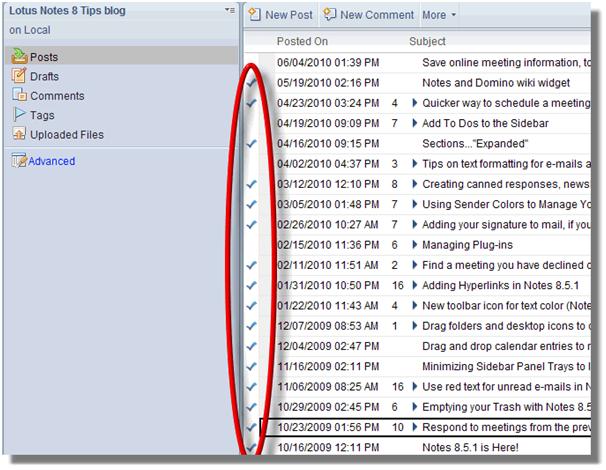Expand Tips on text formatting row

click(415, 164)
